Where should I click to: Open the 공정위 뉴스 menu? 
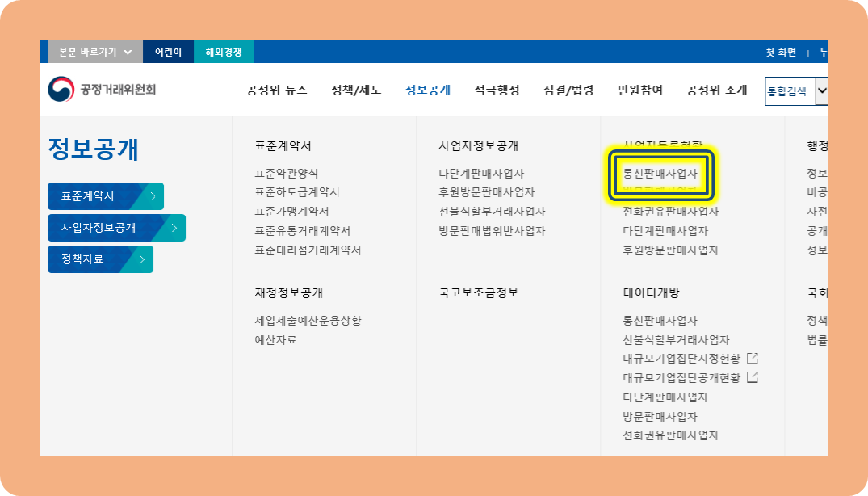click(277, 90)
